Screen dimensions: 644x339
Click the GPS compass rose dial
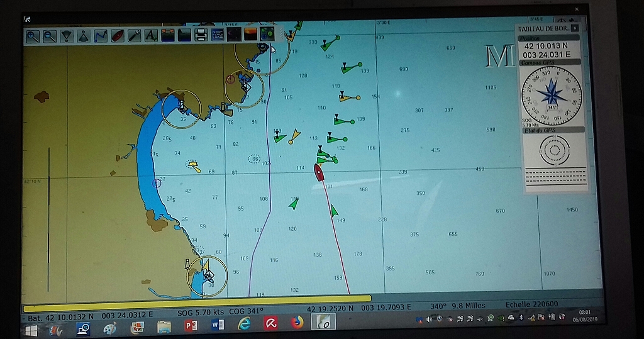(x=552, y=96)
